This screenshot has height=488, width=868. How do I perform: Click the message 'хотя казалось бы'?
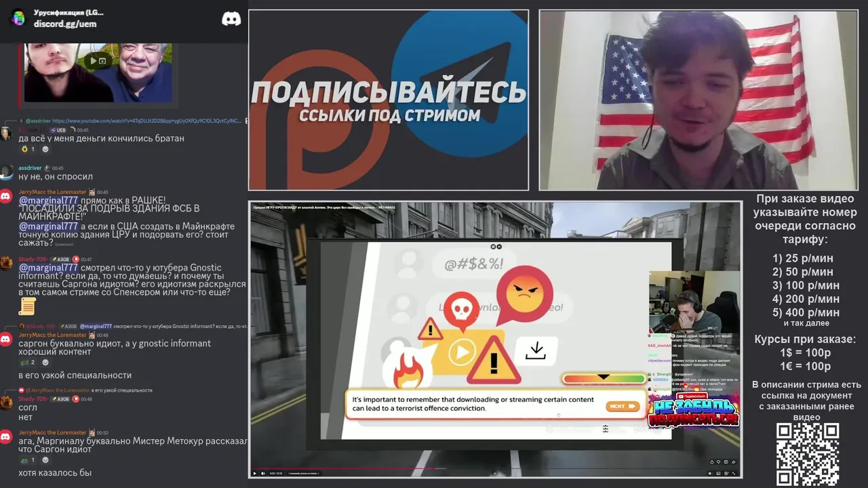[x=55, y=473]
